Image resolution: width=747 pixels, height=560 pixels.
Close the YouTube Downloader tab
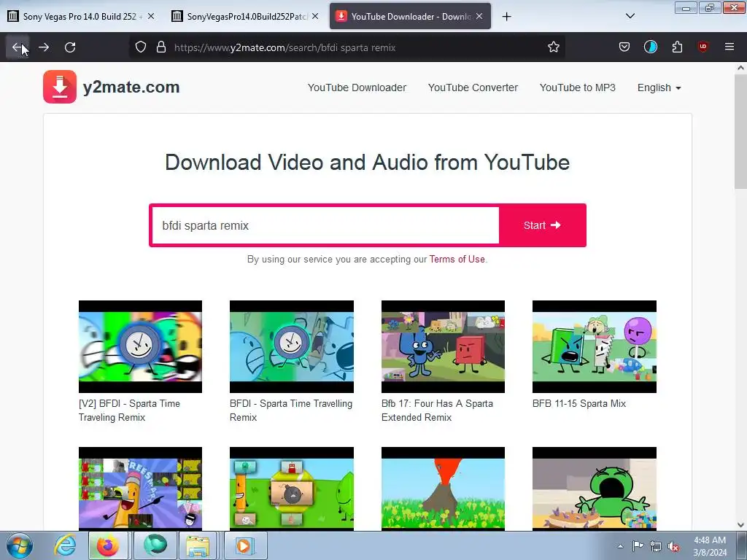[479, 16]
